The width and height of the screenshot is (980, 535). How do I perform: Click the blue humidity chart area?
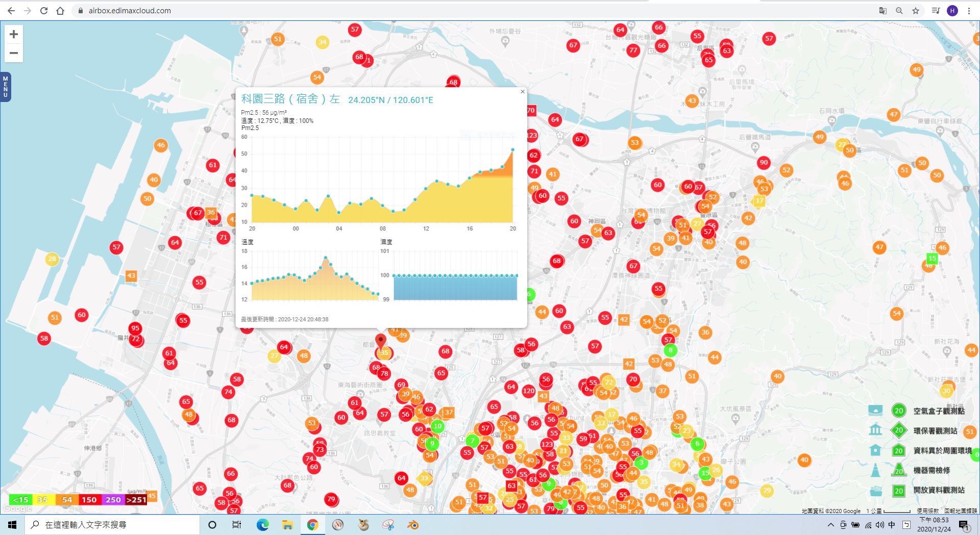[x=455, y=288]
